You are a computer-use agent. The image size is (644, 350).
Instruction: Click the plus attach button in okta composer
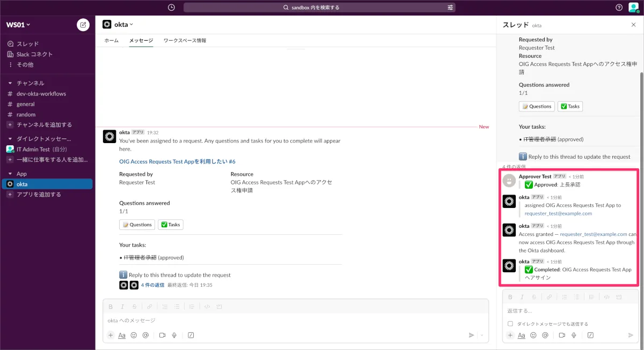point(111,335)
